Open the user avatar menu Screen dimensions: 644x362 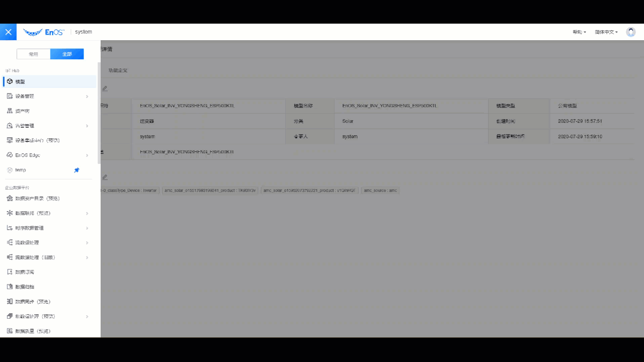click(630, 32)
